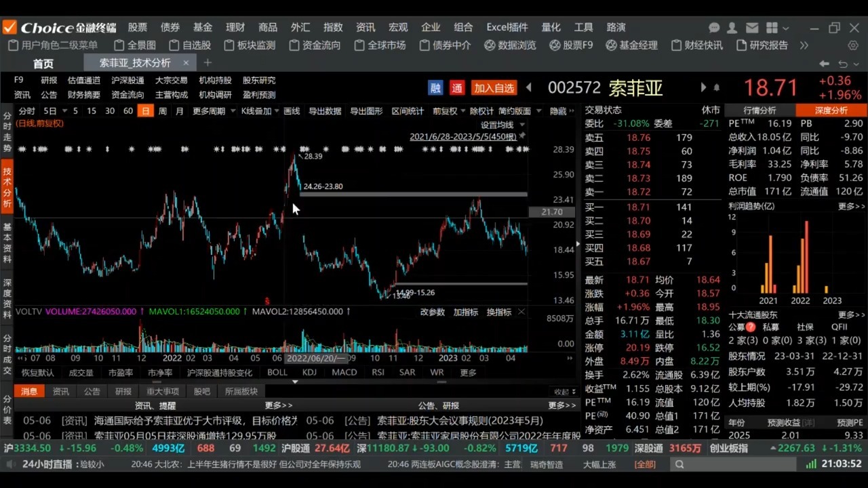Switch to the 行情分析 tab
868x488 pixels.
coord(759,110)
